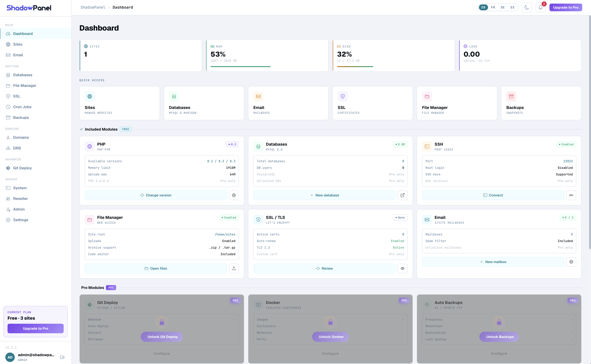Click the RAM usage progress bar
Image resolution: width=591 pixels, height=364 pixels.
[240, 67]
